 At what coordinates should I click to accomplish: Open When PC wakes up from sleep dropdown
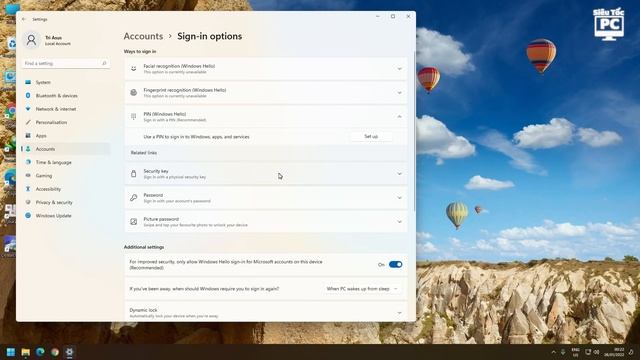[x=362, y=289]
